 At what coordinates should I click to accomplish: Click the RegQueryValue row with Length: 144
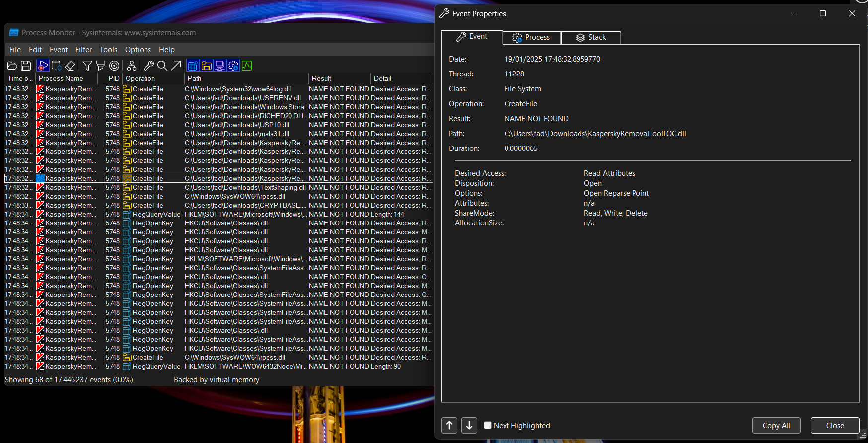[x=218, y=215]
